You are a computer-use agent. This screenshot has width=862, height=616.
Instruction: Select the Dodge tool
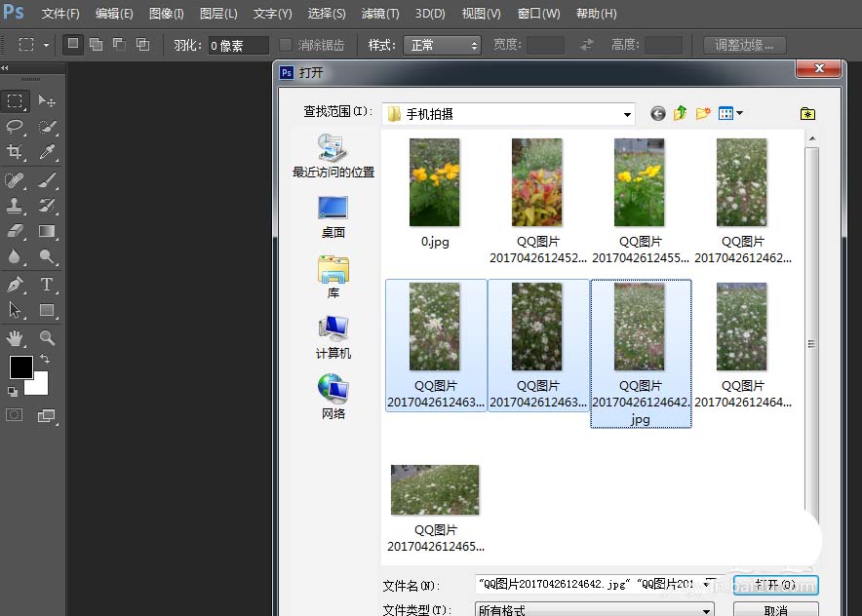[x=47, y=256]
